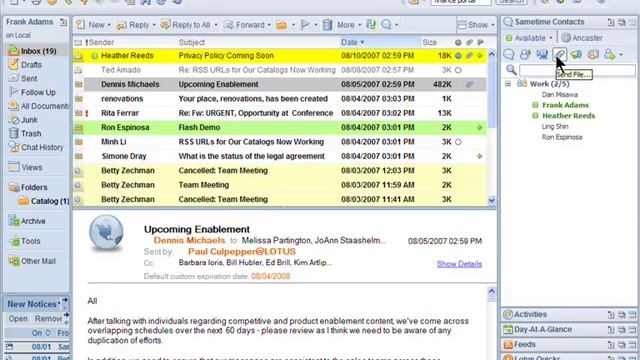The width and height of the screenshot is (640, 360).
Task: Click the Sametime contact search field
Action: click(x=577, y=70)
